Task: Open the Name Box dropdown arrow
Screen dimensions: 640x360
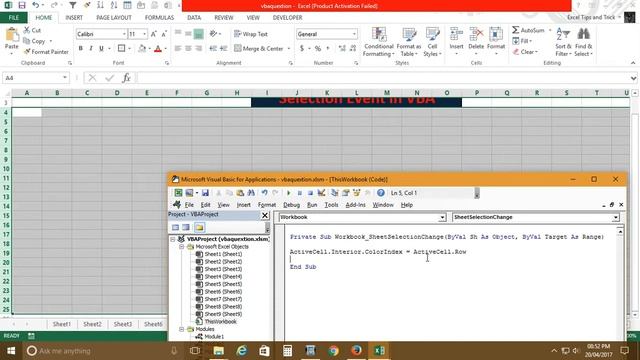Action: tap(64, 78)
